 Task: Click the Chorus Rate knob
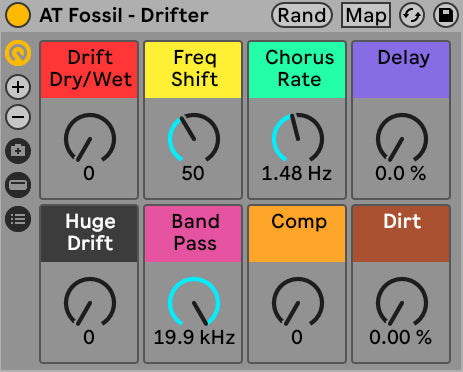(298, 138)
